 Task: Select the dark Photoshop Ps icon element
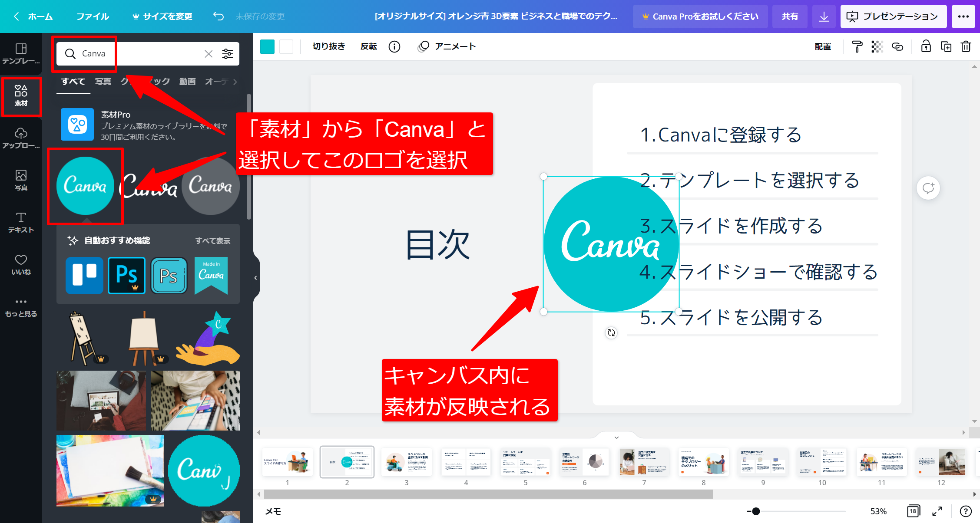pyautogui.click(x=126, y=275)
